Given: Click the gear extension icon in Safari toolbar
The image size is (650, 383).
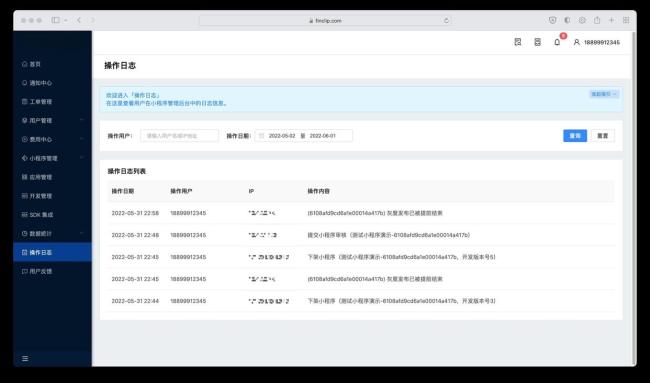Looking at the screenshot, I should (x=582, y=20).
